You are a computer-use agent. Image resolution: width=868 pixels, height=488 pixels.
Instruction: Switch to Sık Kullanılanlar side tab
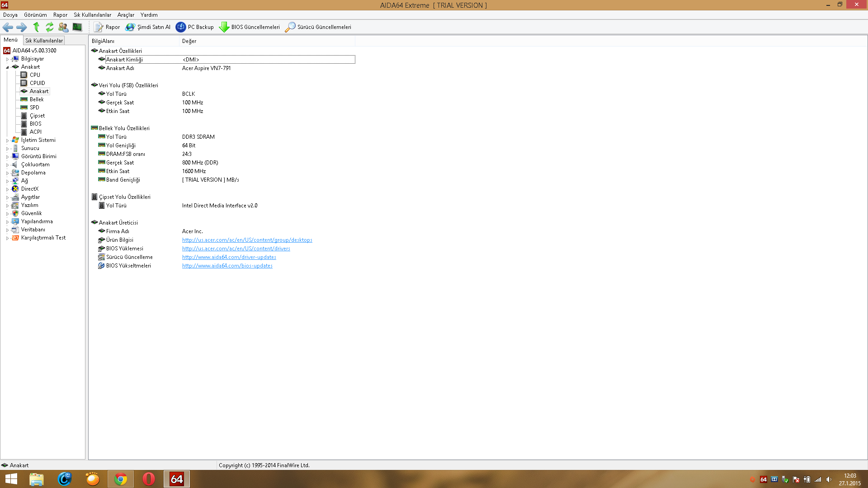tap(44, 41)
